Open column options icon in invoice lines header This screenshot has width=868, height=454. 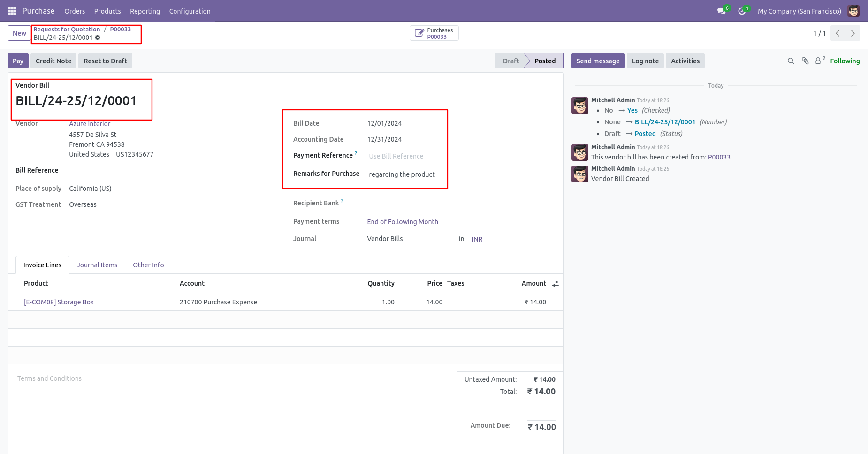pos(556,284)
